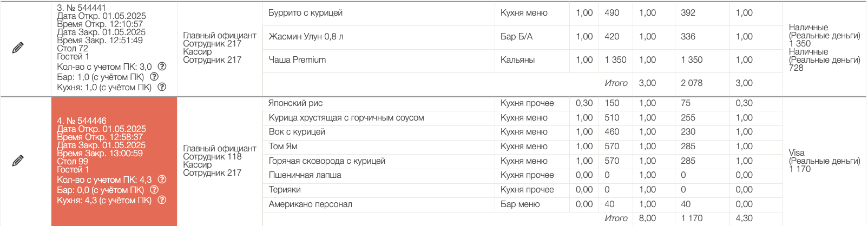The width and height of the screenshot is (868, 226).
Task: Click help icon next to Кол-во 3,0
Action: pos(162,67)
